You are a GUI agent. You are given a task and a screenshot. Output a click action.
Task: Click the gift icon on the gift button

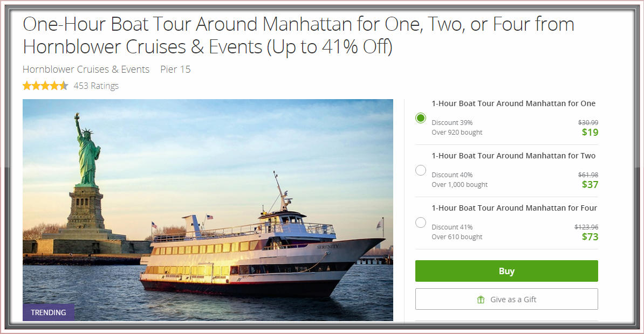(480, 298)
